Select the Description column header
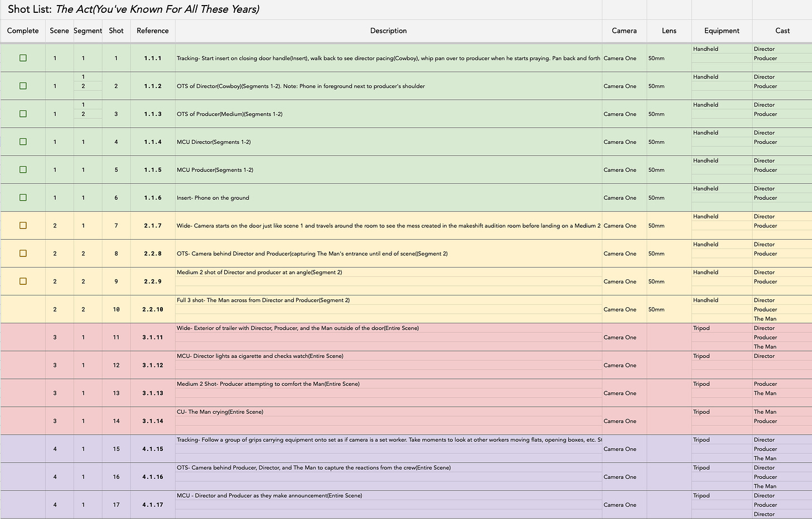This screenshot has height=519, width=812. coord(389,31)
